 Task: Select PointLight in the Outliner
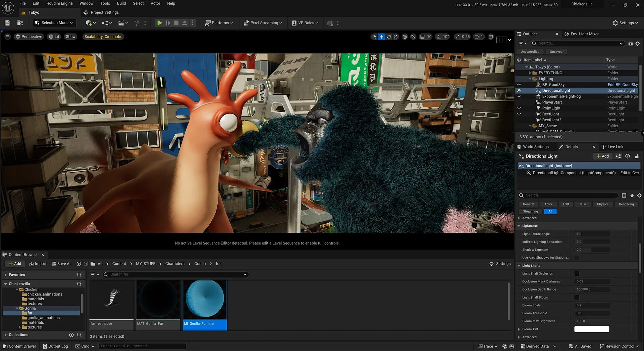click(551, 108)
